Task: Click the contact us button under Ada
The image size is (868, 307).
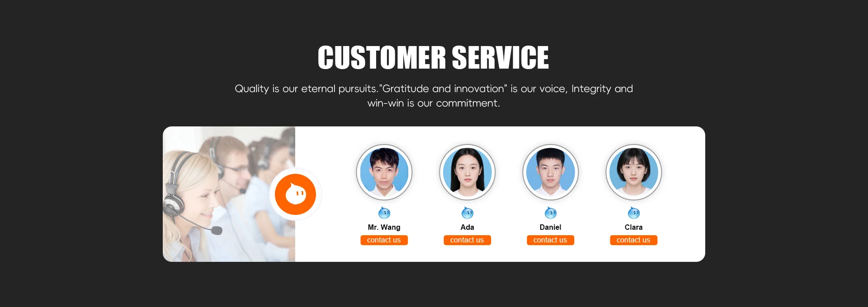Action: [x=467, y=240]
